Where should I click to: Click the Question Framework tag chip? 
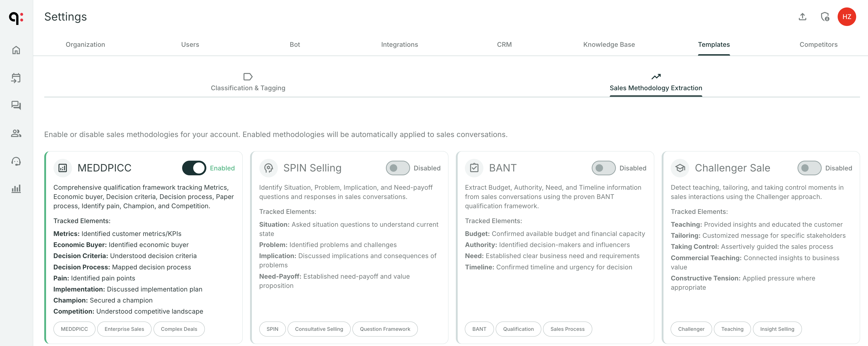385,329
